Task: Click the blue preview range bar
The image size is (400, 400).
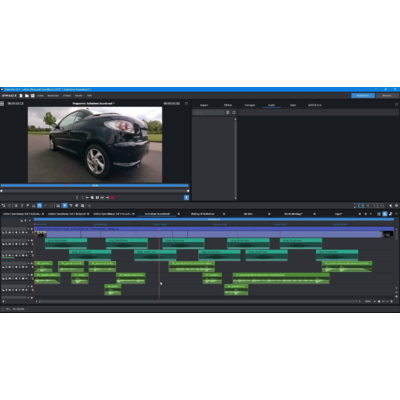Action: click(x=95, y=185)
